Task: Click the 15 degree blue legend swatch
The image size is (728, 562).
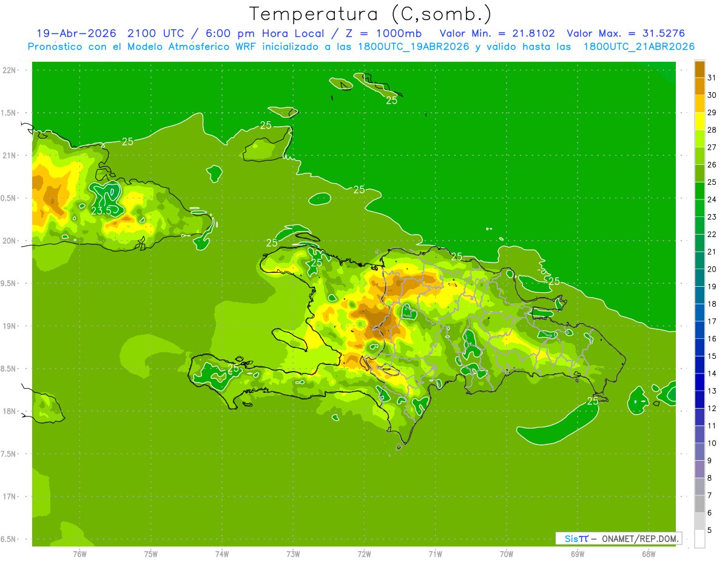Action: coord(699,347)
